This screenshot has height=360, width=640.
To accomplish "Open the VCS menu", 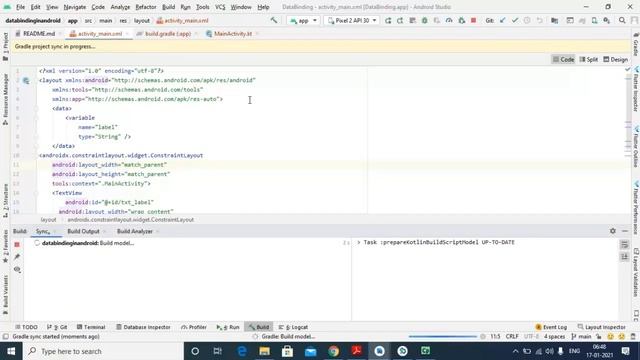I will [220, 7].
